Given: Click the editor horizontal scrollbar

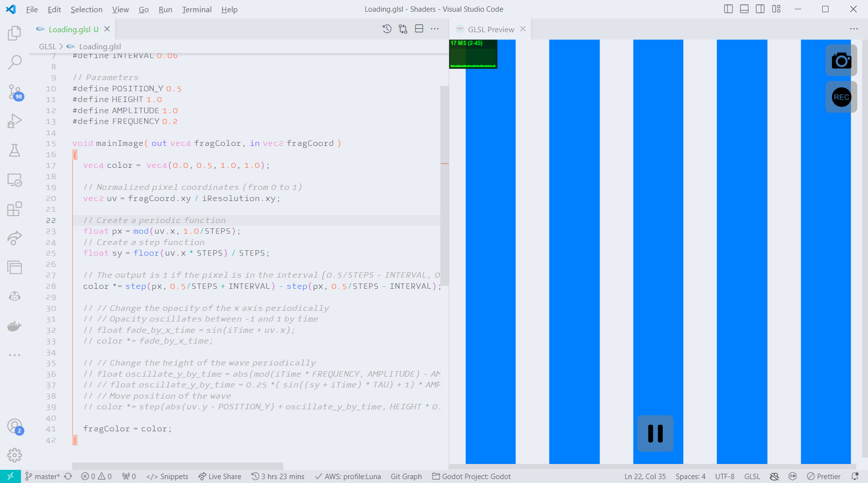Looking at the screenshot, I should click(178, 466).
